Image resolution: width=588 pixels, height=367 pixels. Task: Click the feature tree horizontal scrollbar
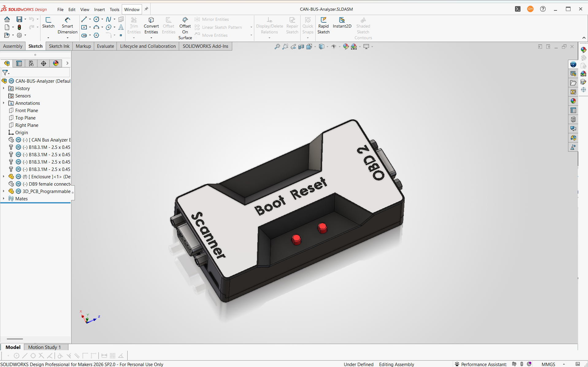coord(15,339)
